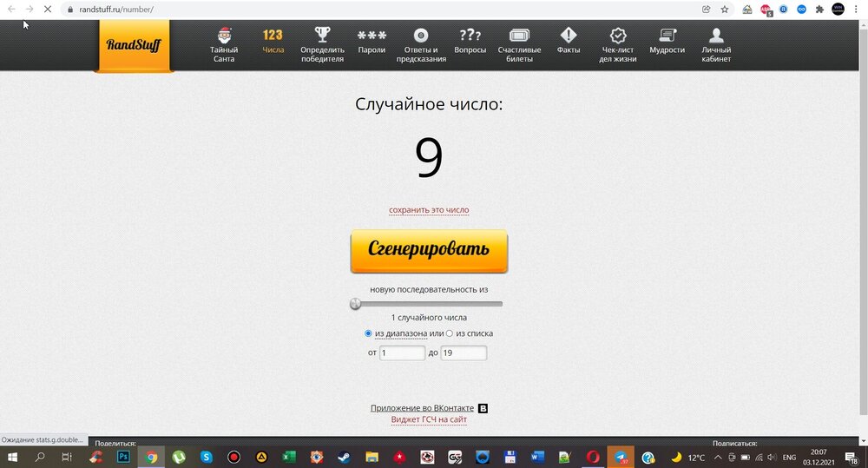Open the Вопросы section
Screen dimensions: 868x468
coord(470,43)
